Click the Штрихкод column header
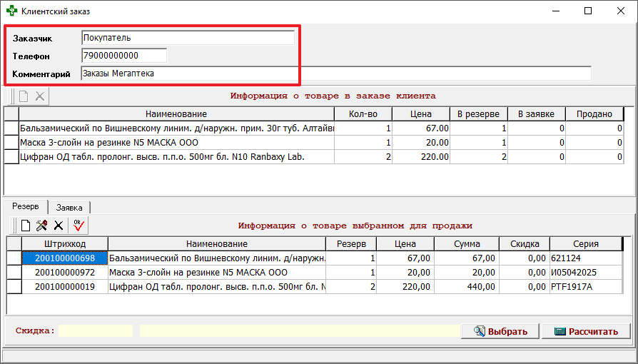 [x=64, y=244]
